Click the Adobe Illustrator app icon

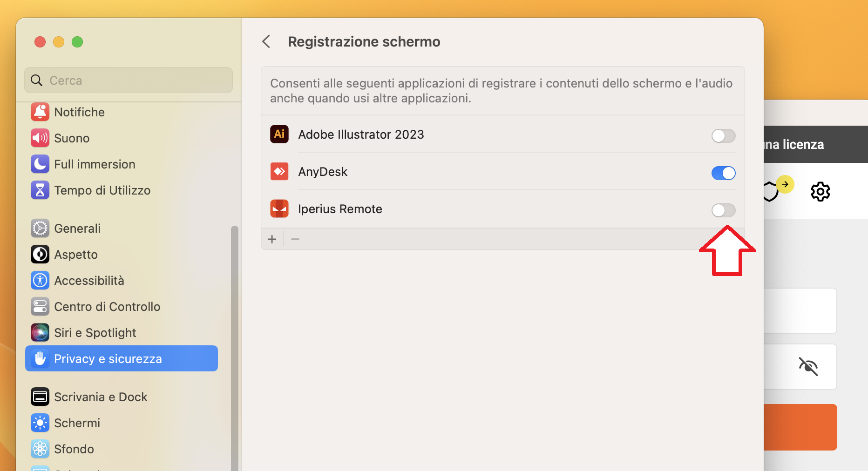[x=279, y=134]
